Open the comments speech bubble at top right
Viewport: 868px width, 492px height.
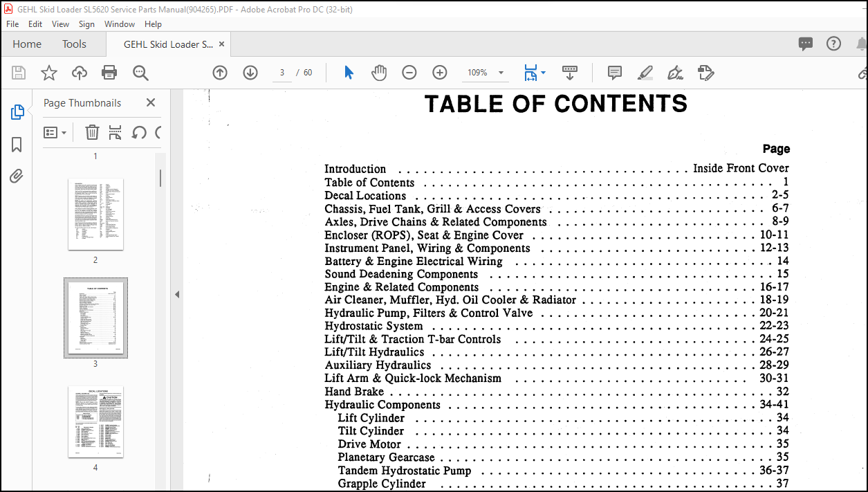click(x=806, y=44)
